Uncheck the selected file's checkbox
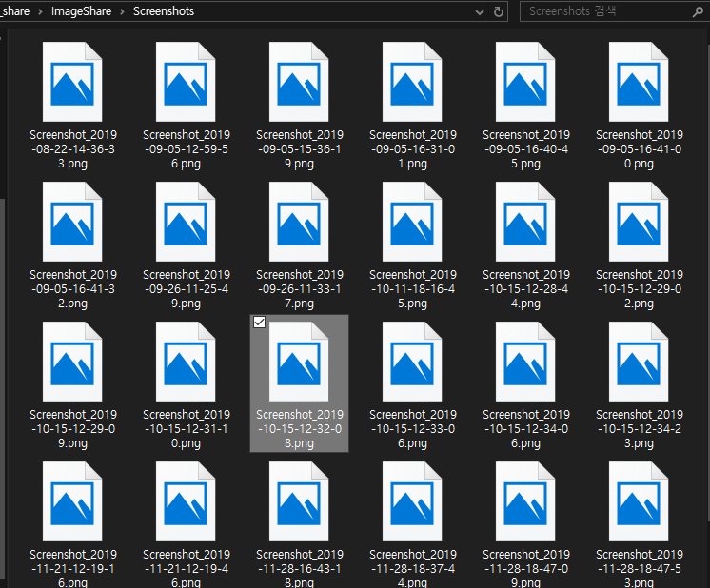710x588 pixels. click(x=260, y=323)
